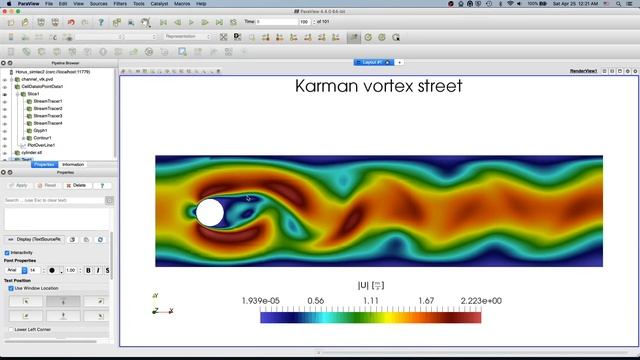This screenshot has width=640, height=360.
Task: Set view direction to +Z
Action: click(x=322, y=37)
